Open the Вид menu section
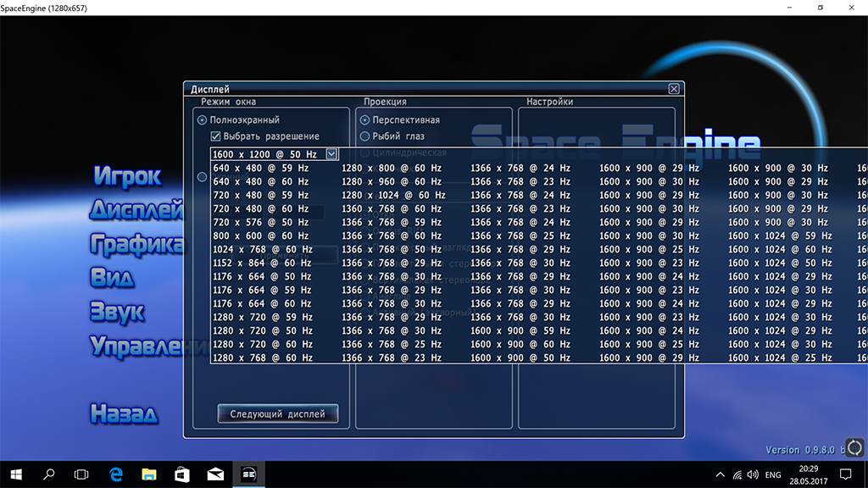Image resolution: width=868 pixels, height=488 pixels. (112, 278)
